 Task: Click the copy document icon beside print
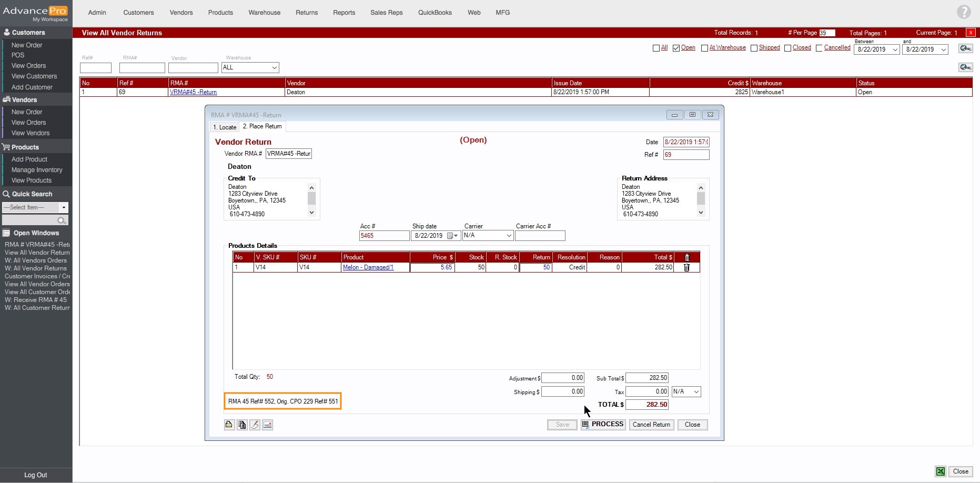(x=242, y=425)
